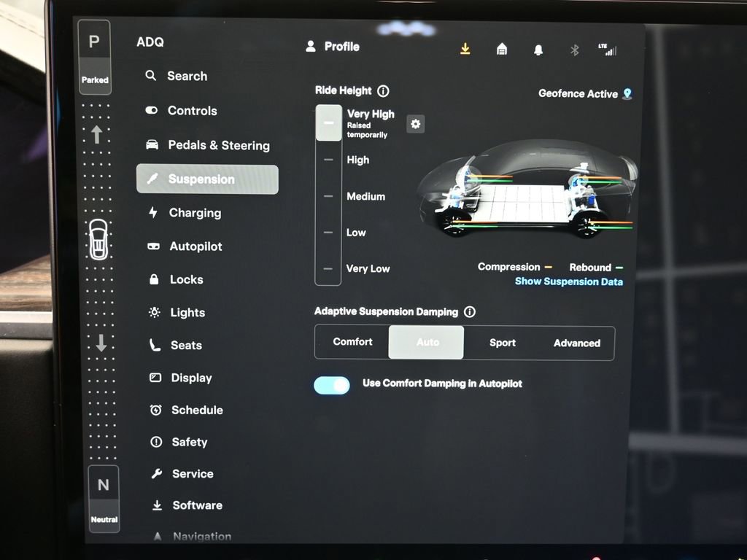Toggle Use Comfort Damping in Autopilot
Viewport: 747px width, 560px height.
click(x=332, y=384)
